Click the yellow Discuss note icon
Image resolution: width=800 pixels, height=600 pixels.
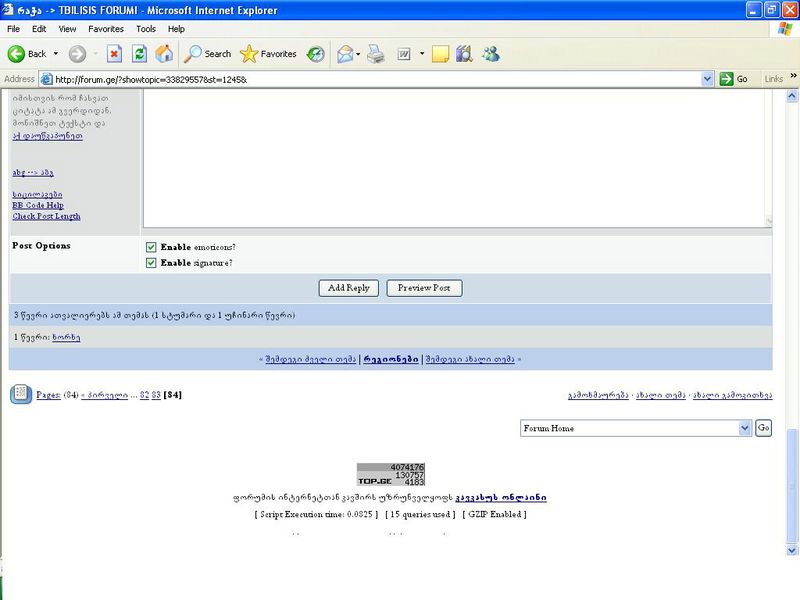point(440,54)
